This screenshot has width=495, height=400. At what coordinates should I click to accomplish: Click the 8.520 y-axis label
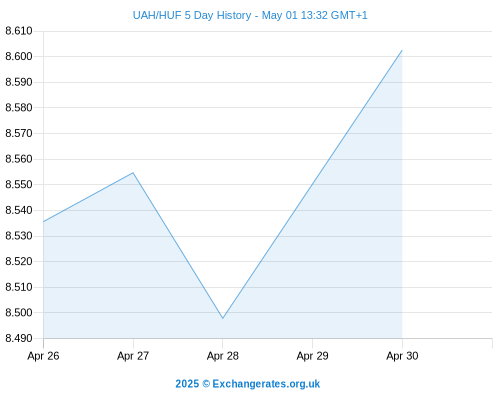pos(19,261)
